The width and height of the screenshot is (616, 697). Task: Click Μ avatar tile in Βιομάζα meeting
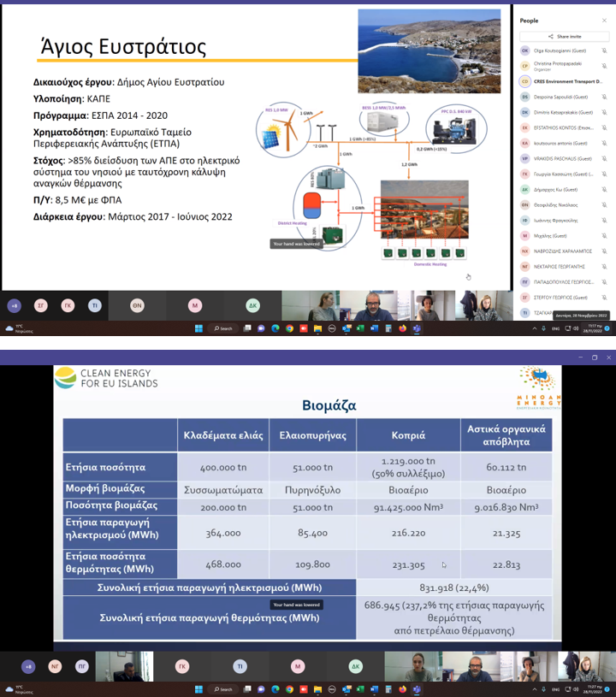pos(298,666)
